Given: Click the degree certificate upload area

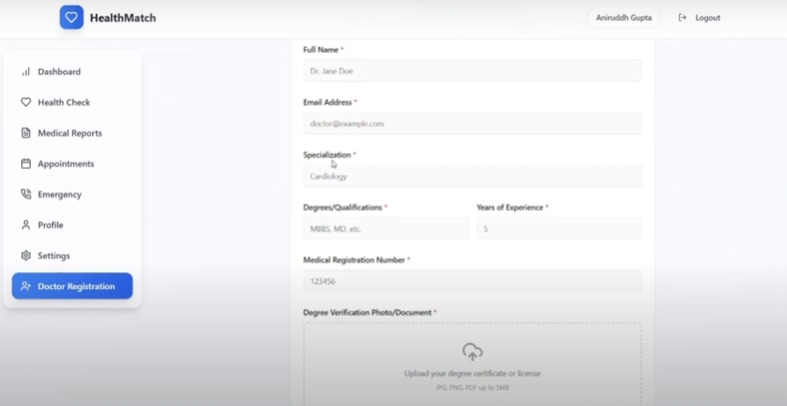Looking at the screenshot, I should click(x=472, y=364).
